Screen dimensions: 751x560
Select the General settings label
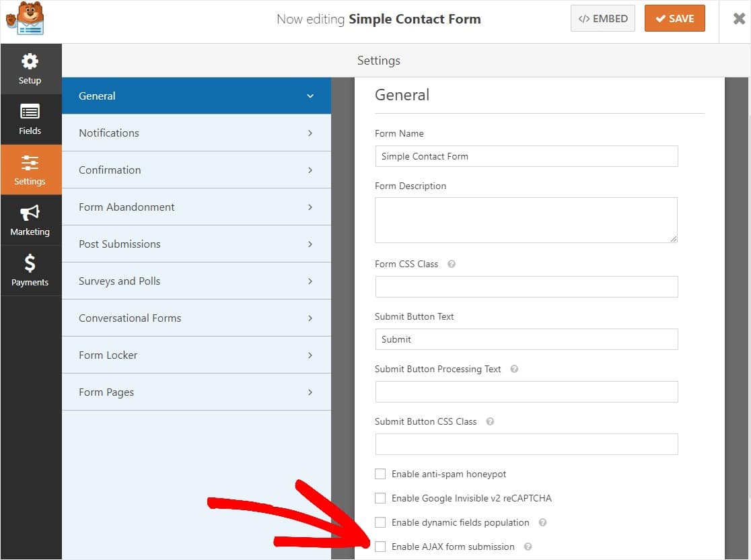tap(97, 96)
